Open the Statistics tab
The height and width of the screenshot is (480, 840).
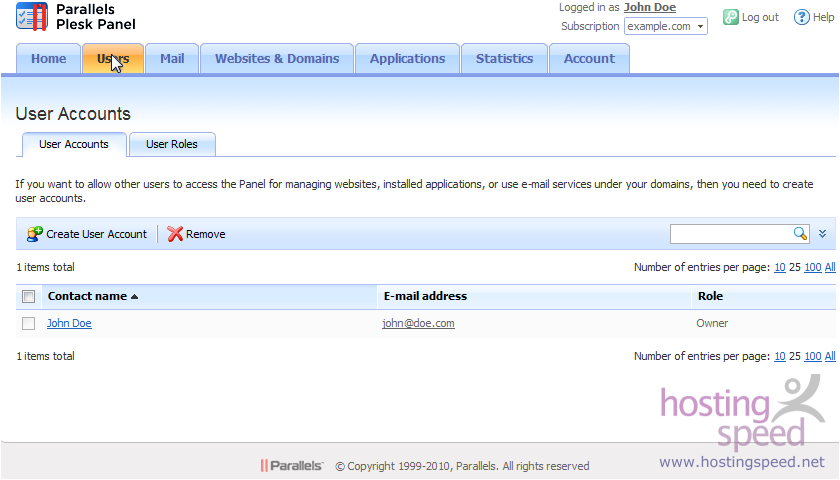click(x=504, y=58)
